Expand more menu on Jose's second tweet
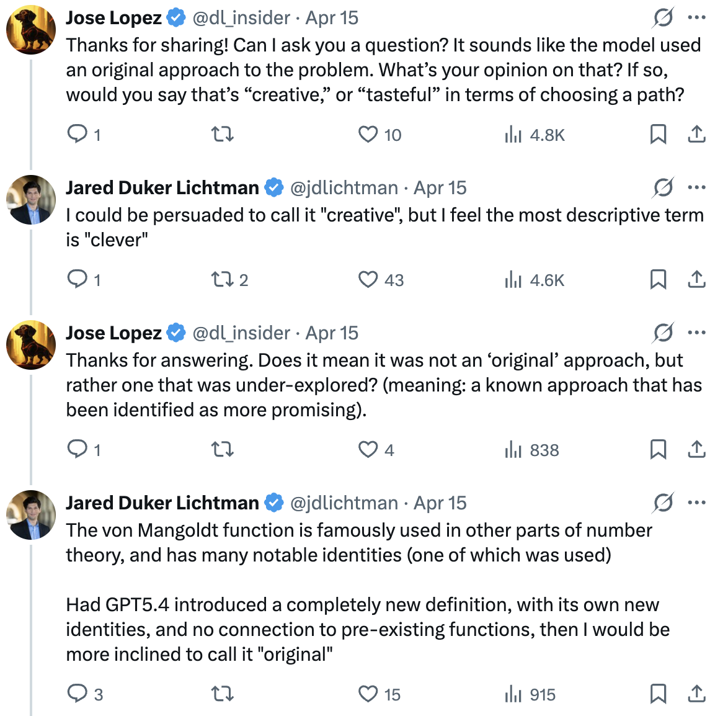The image size is (728, 716). (697, 333)
